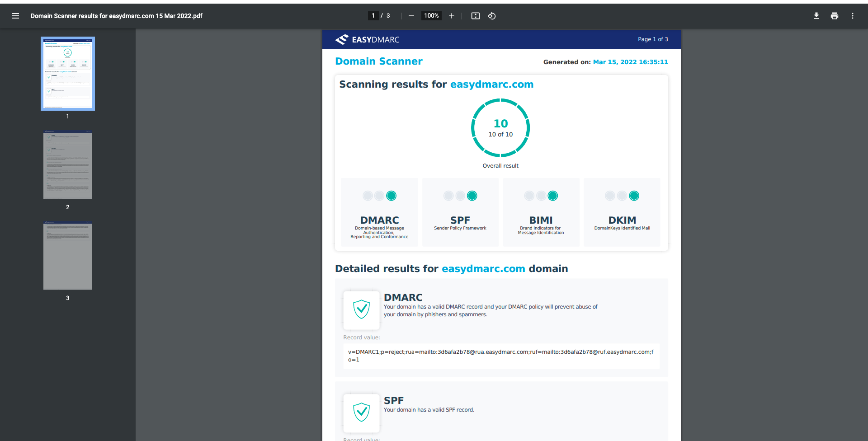The width and height of the screenshot is (868, 441).
Task: Click the zoom out minus icon
Action: [x=411, y=16]
